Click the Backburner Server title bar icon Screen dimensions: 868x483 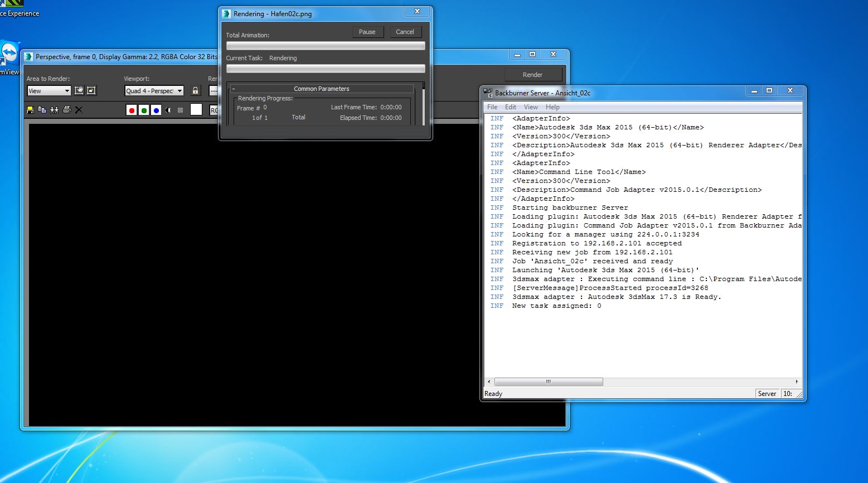pyautogui.click(x=488, y=93)
